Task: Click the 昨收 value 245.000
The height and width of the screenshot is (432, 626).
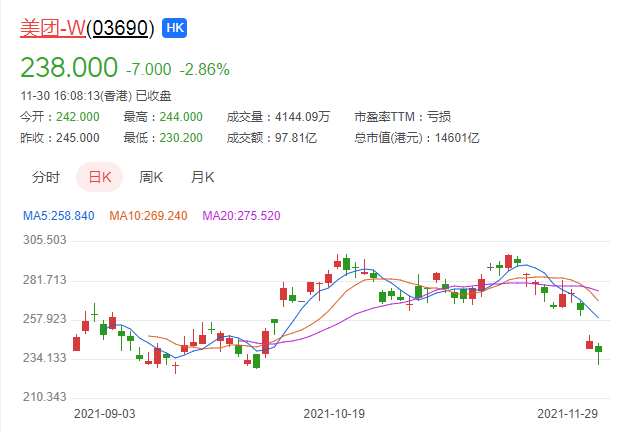Action: pyautogui.click(x=77, y=138)
